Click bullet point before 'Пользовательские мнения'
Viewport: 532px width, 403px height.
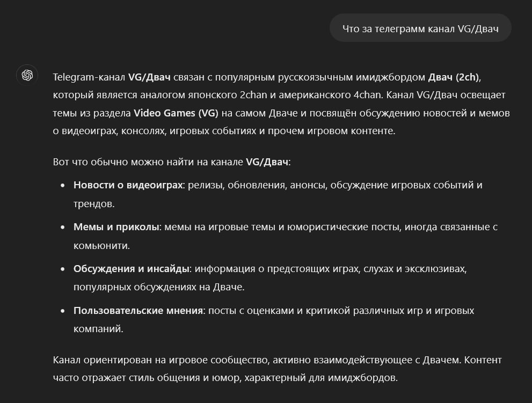click(x=62, y=311)
